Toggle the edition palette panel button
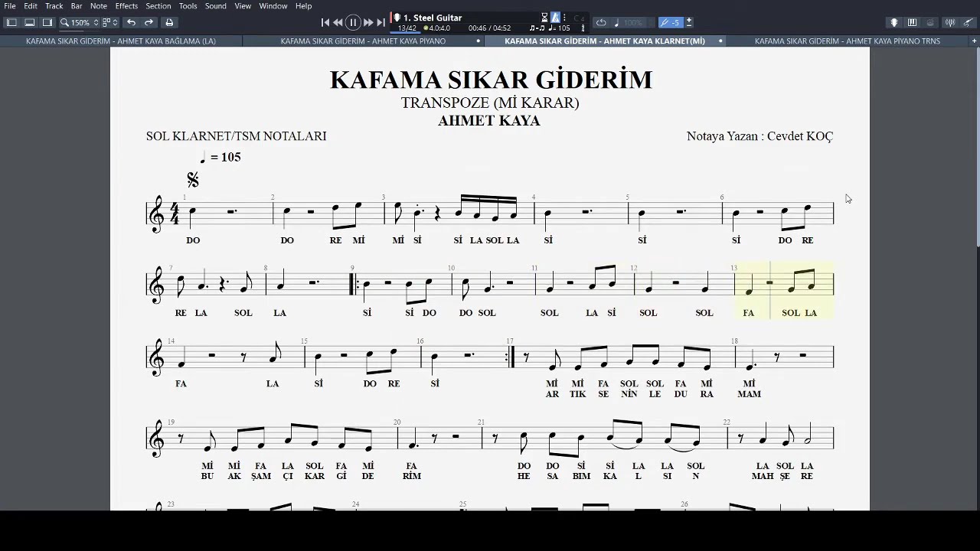980x551 pixels. 11,23
